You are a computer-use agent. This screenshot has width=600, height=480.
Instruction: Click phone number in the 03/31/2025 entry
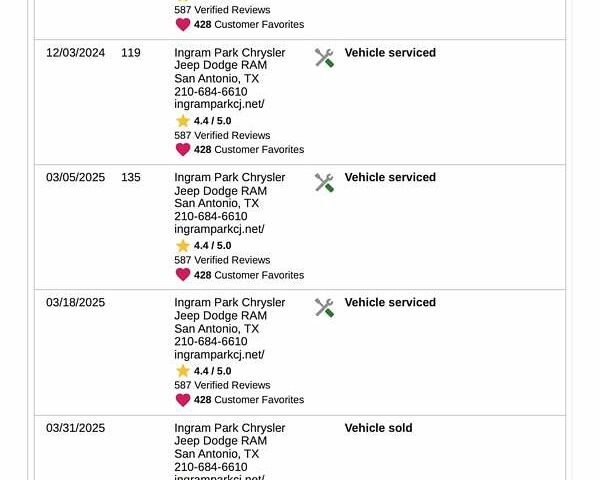tap(210, 467)
